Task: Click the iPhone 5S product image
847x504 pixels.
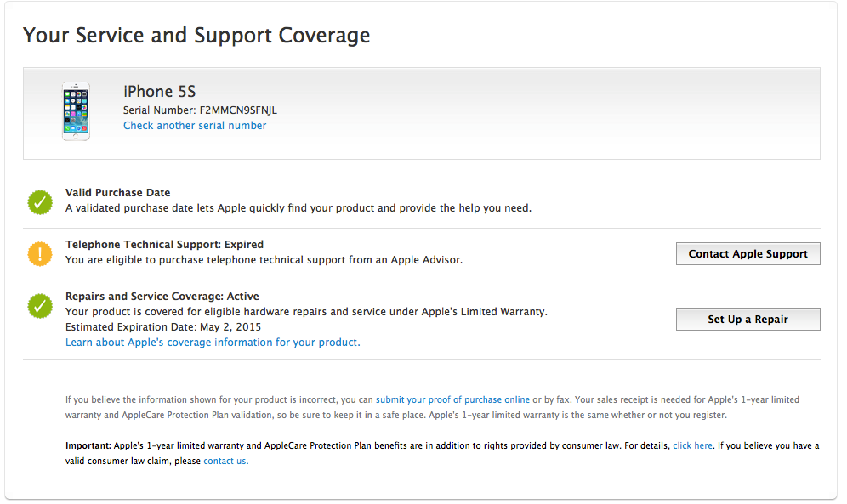Action: 76,111
